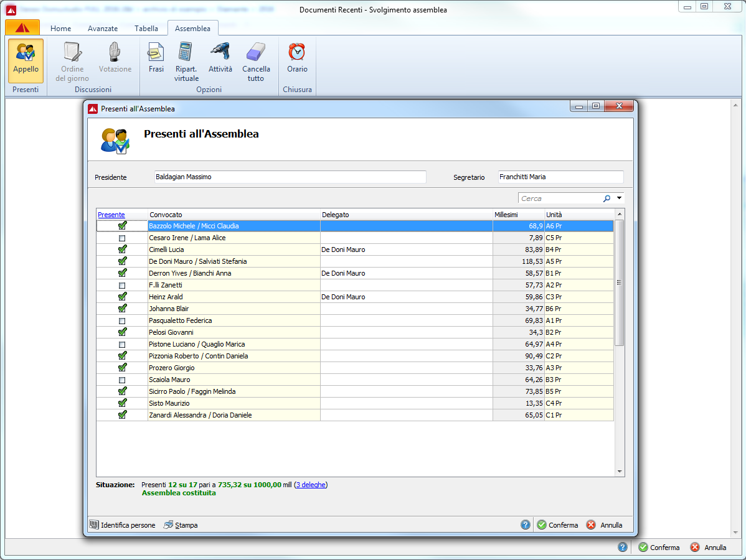Click the Stampa printer icon

pos(168,525)
